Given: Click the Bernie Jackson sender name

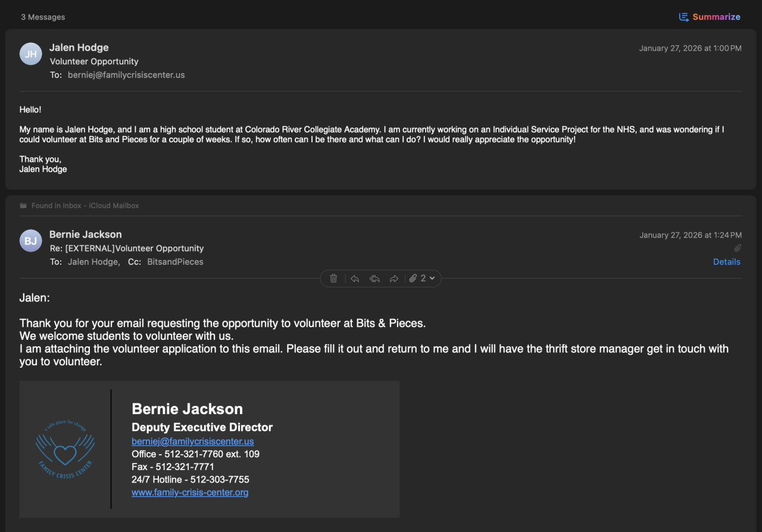Looking at the screenshot, I should tap(85, 234).
